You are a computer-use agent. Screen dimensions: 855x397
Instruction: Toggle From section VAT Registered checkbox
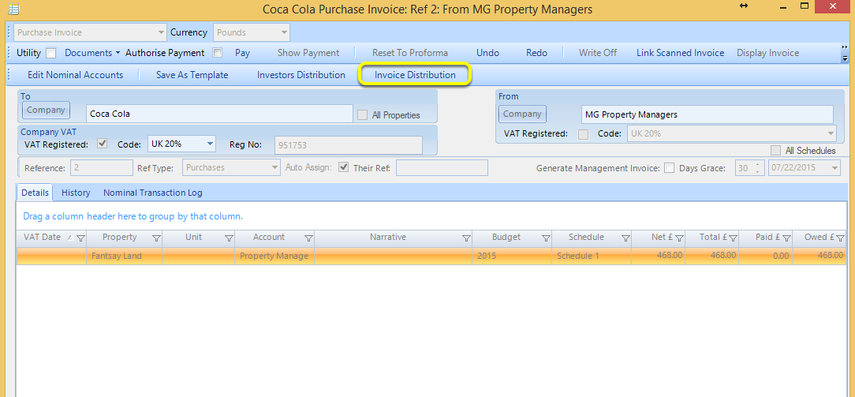pos(583,134)
